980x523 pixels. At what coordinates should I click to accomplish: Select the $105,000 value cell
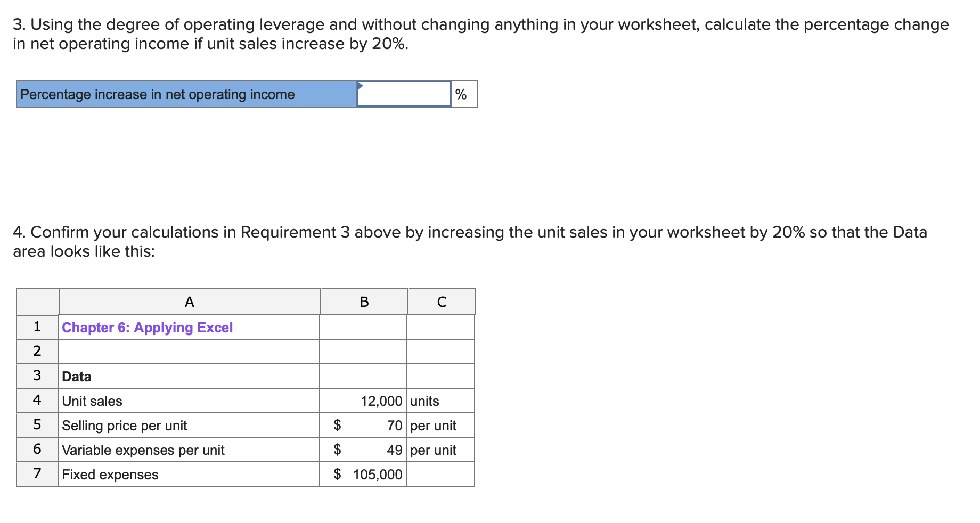coord(364,474)
